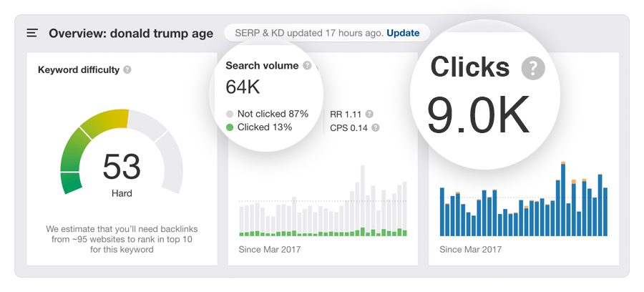Image resolution: width=644 pixels, height=292 pixels.
Task: Click the 53 keyword difficulty score
Action: pos(122,167)
